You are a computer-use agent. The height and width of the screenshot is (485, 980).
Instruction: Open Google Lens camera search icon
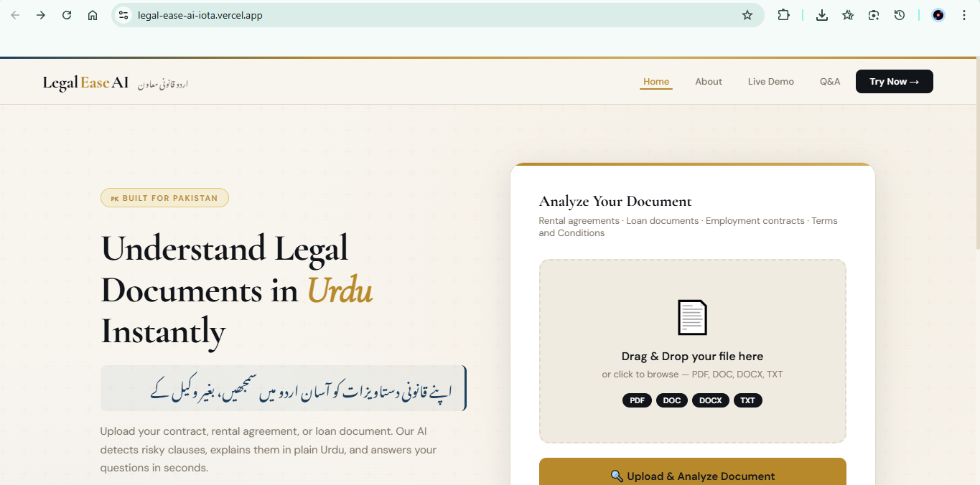[873, 14]
